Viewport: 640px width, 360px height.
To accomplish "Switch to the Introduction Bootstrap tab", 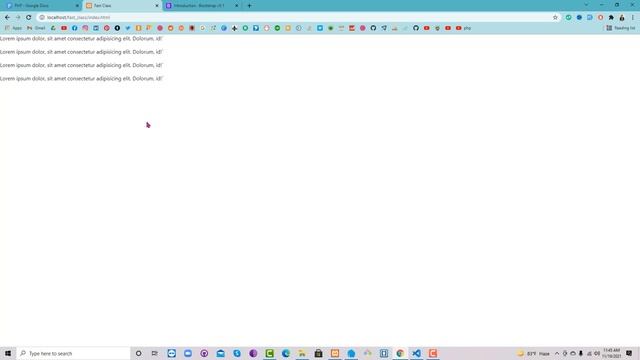I will tap(201, 6).
